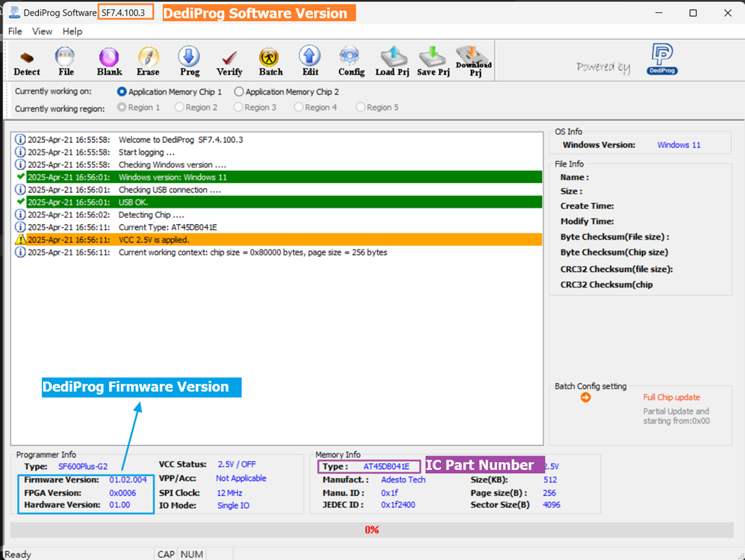The width and height of the screenshot is (745, 560).
Task: Open the Edit buffer toolbar icon
Action: click(x=310, y=61)
